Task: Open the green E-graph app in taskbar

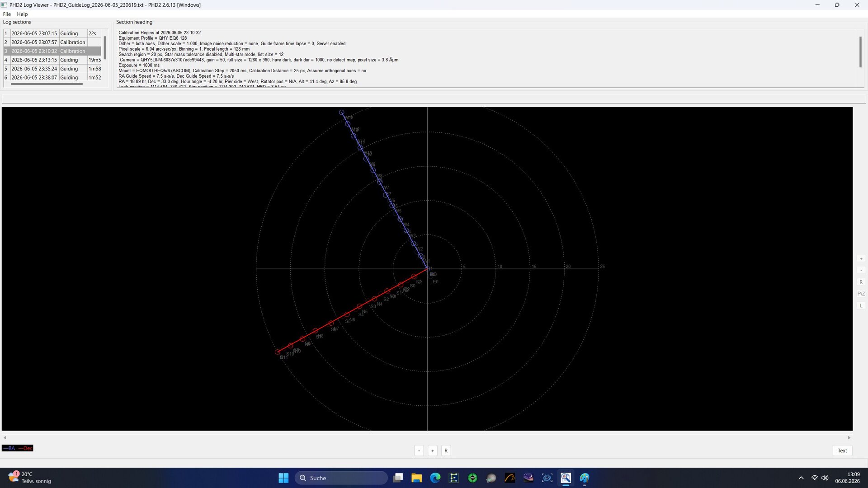Action: coord(454,478)
